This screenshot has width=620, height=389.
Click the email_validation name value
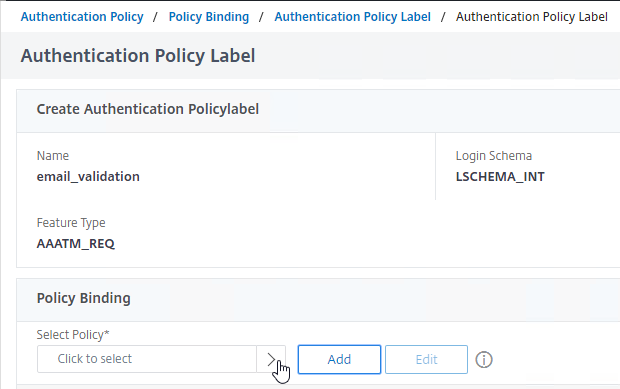(x=88, y=176)
